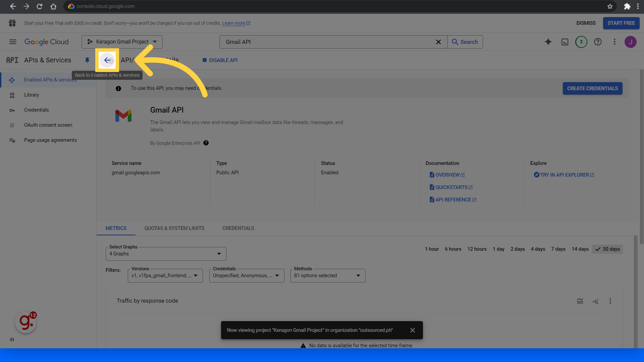Image resolution: width=644 pixels, height=362 pixels.
Task: Go back using the browser back arrow
Action: (x=13, y=6)
